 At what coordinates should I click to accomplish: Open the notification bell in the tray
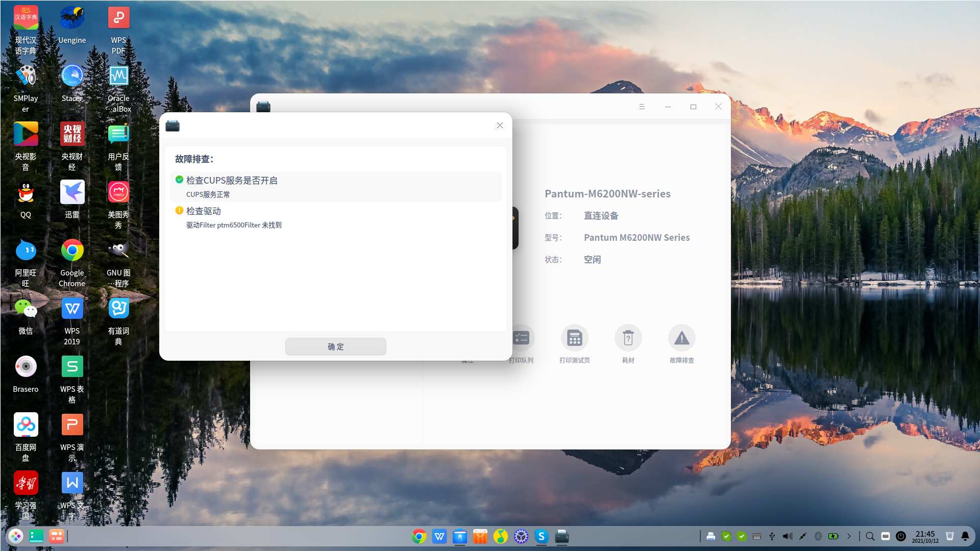click(x=965, y=536)
